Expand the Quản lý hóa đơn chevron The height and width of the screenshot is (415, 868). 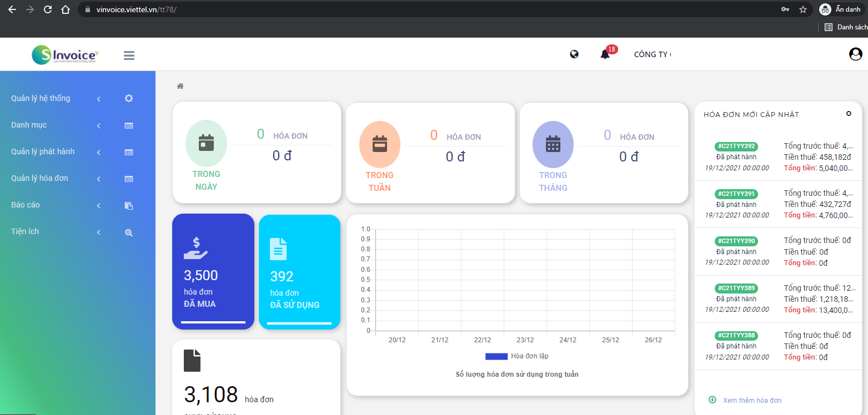tap(99, 179)
